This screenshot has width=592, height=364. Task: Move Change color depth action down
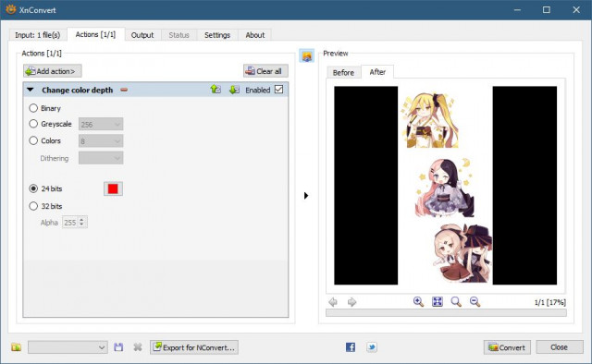tap(234, 90)
